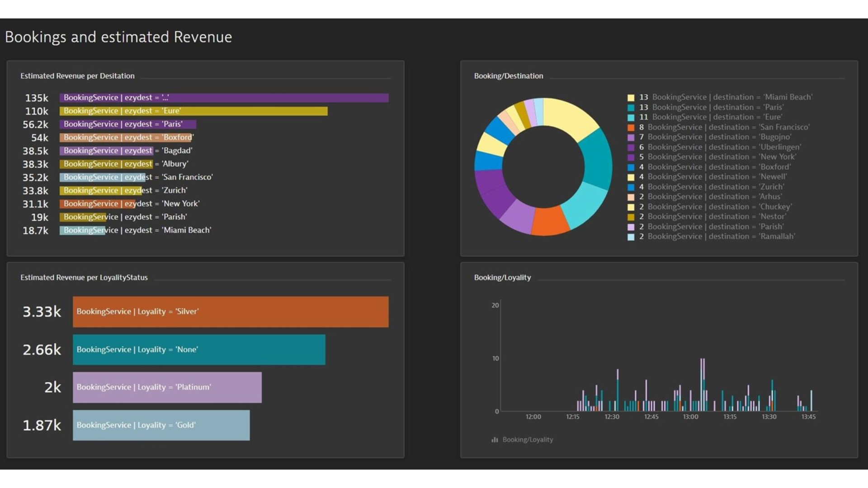Select the 135k top revenue bar
The width and height of the screenshot is (868, 488).
(x=224, y=98)
